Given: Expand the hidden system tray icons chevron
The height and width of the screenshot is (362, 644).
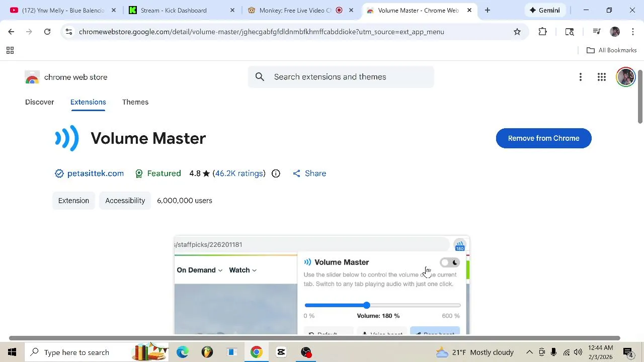Looking at the screenshot, I should coord(529,352).
